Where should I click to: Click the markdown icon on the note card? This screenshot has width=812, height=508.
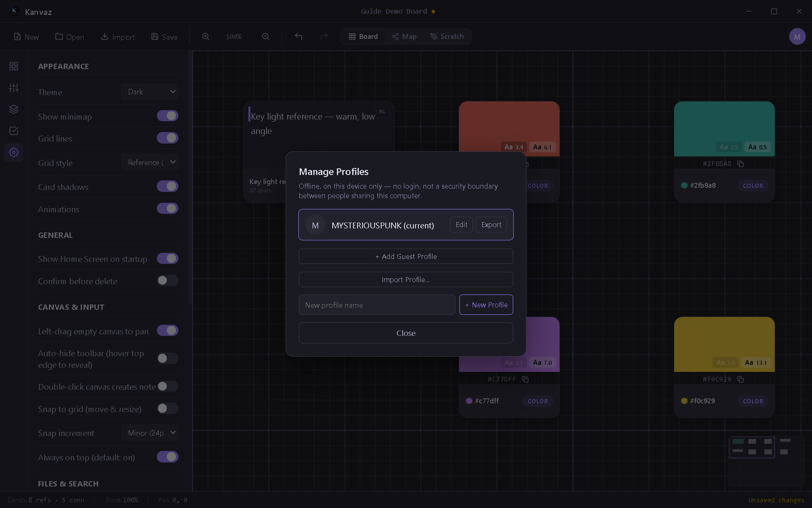(382, 112)
